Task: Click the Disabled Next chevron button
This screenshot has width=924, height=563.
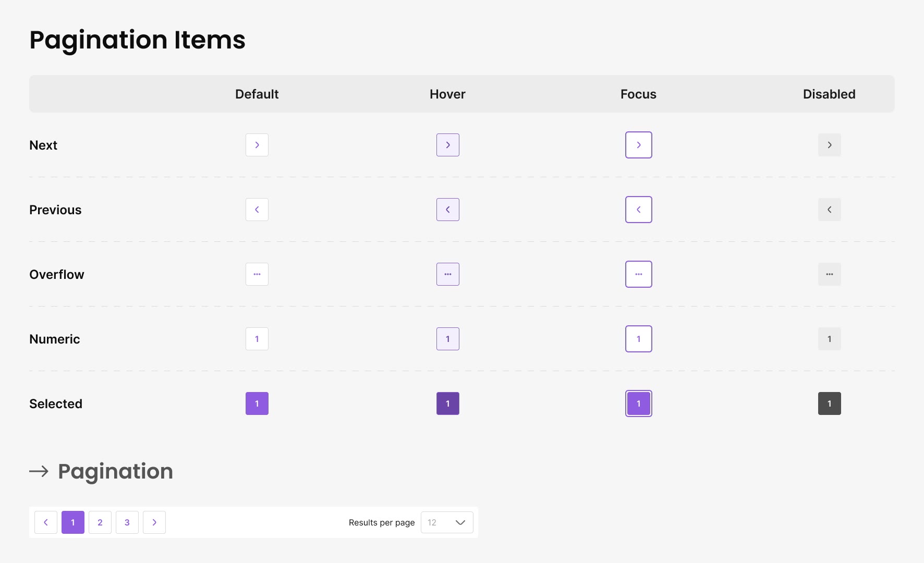Action: click(x=830, y=145)
